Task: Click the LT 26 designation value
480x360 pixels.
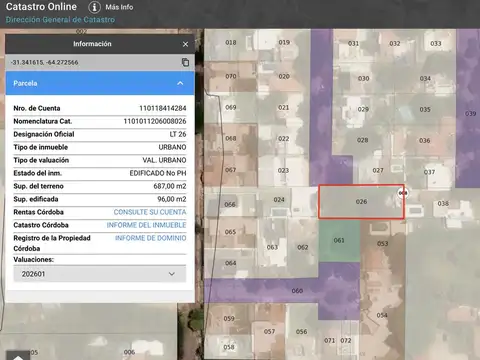Action: tap(178, 134)
